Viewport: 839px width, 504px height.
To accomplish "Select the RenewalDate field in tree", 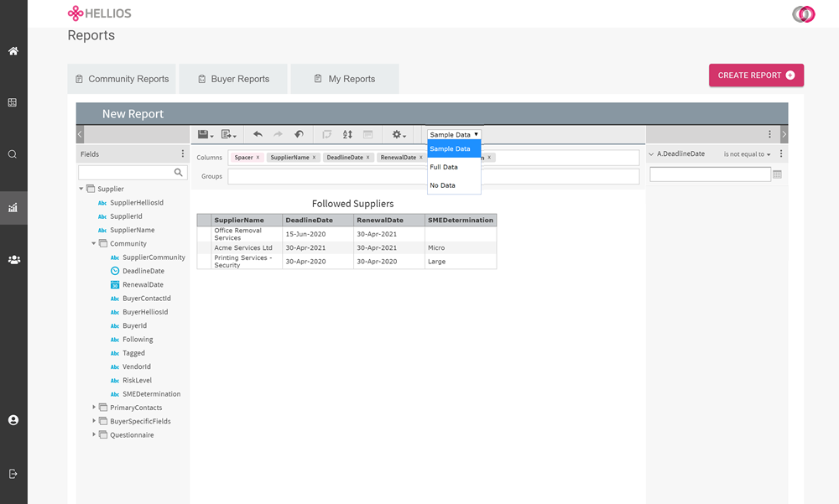I will point(143,284).
